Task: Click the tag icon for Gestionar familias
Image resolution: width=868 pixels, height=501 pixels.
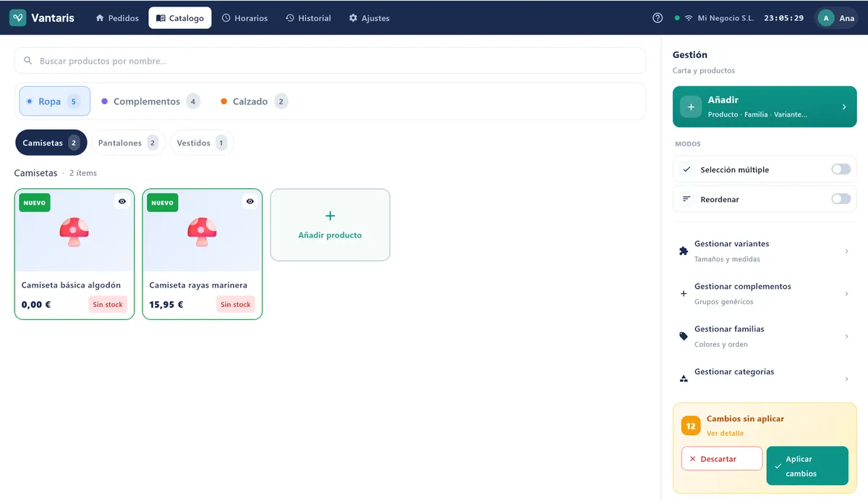Action: 684,337
